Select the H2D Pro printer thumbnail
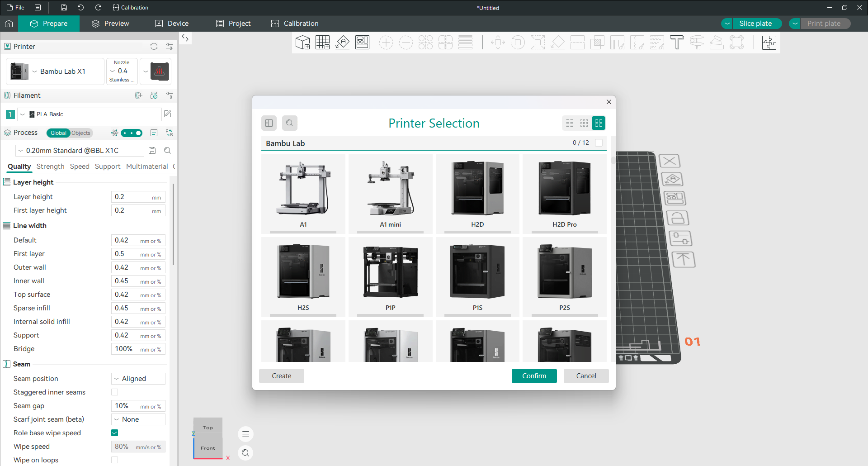The width and height of the screenshot is (868, 466). point(565,194)
